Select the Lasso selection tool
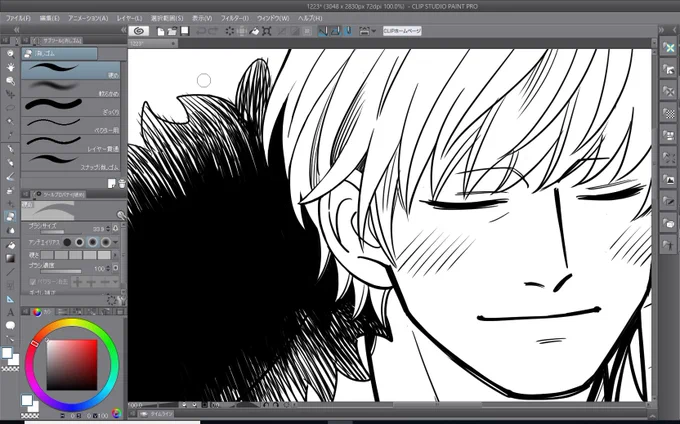This screenshot has height=424, width=680. click(x=10, y=108)
